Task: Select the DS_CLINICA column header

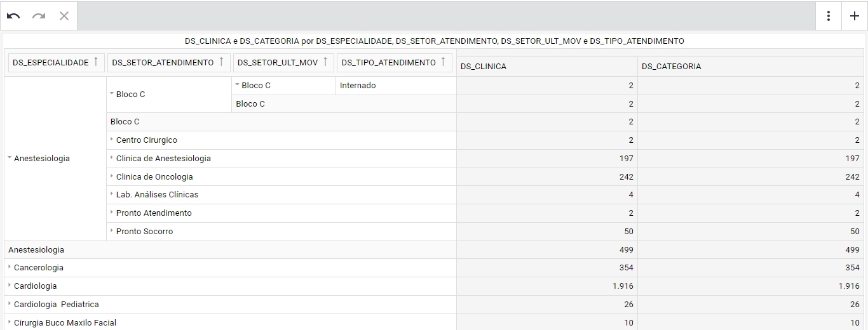Action: coord(546,67)
